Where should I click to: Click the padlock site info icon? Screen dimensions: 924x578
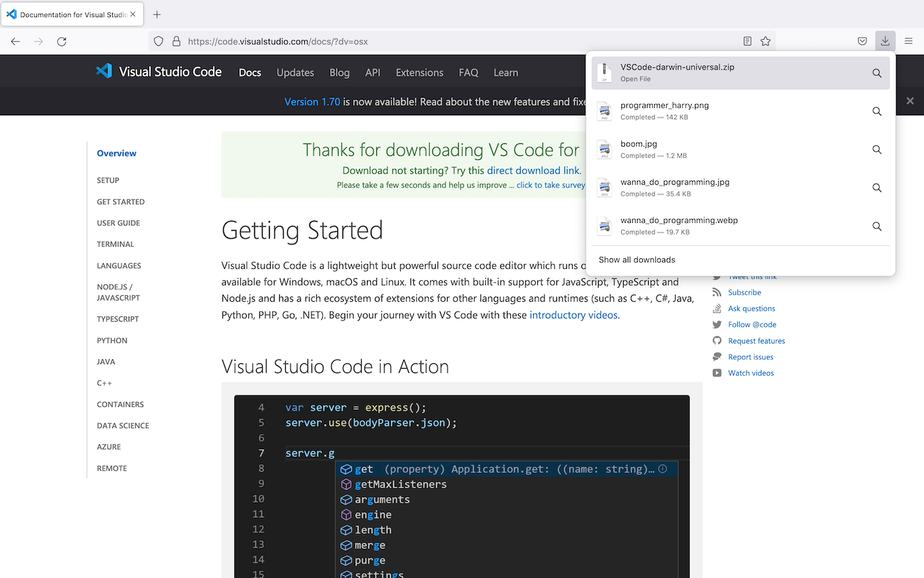point(176,41)
